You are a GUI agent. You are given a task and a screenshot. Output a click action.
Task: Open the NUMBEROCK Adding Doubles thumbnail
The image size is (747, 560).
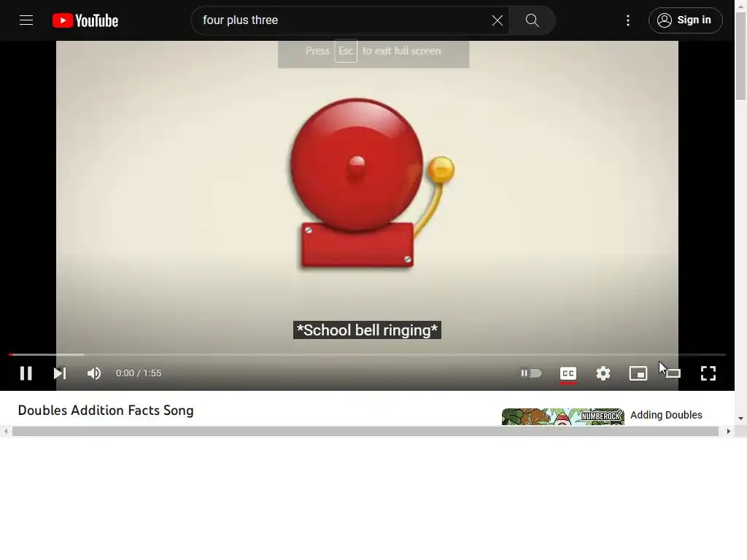point(562,416)
